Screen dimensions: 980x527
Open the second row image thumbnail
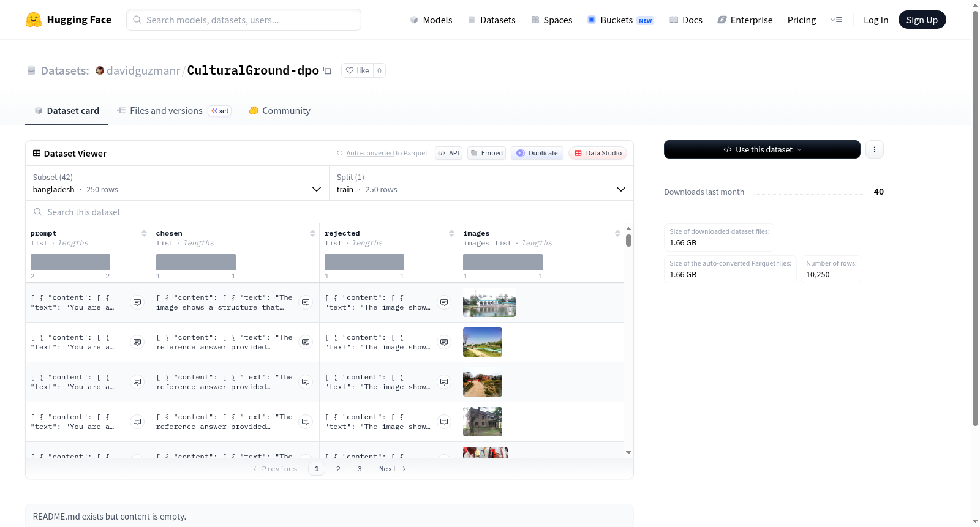pos(483,342)
